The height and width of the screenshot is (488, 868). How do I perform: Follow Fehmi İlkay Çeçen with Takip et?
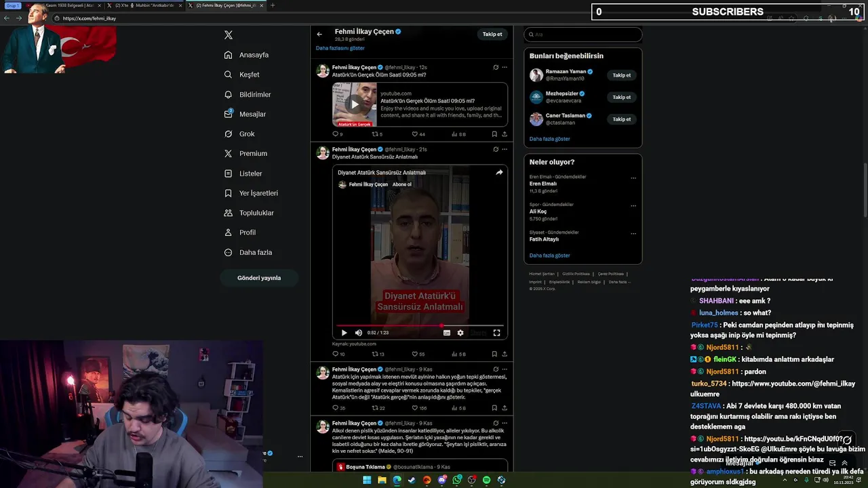[x=492, y=34]
